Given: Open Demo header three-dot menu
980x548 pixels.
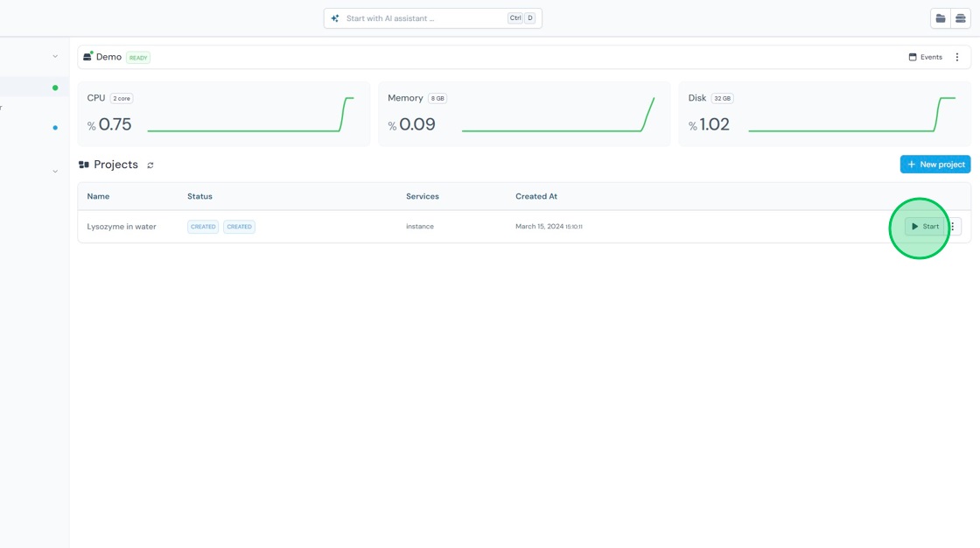Looking at the screenshot, I should tap(957, 57).
